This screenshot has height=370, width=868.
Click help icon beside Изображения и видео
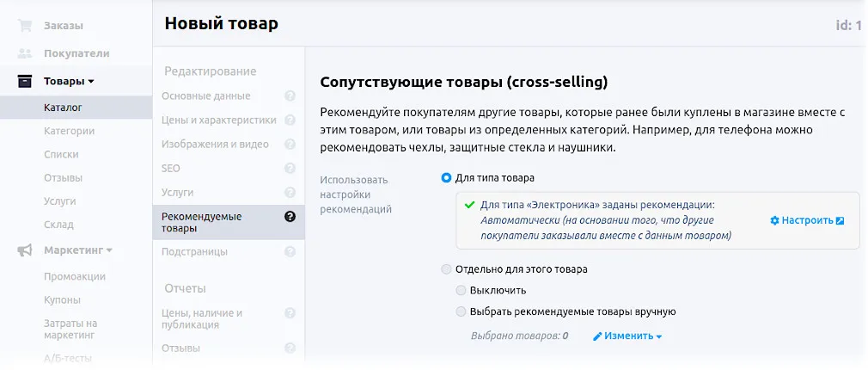click(x=290, y=145)
